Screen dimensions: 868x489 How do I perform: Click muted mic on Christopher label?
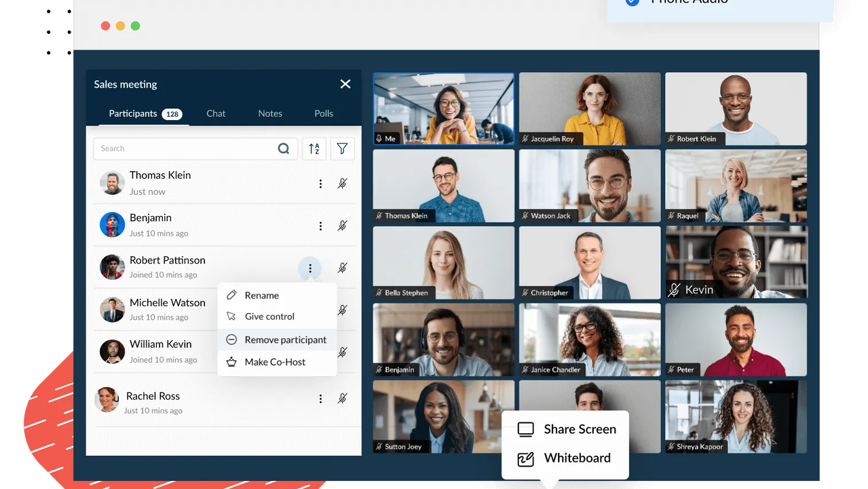click(525, 293)
